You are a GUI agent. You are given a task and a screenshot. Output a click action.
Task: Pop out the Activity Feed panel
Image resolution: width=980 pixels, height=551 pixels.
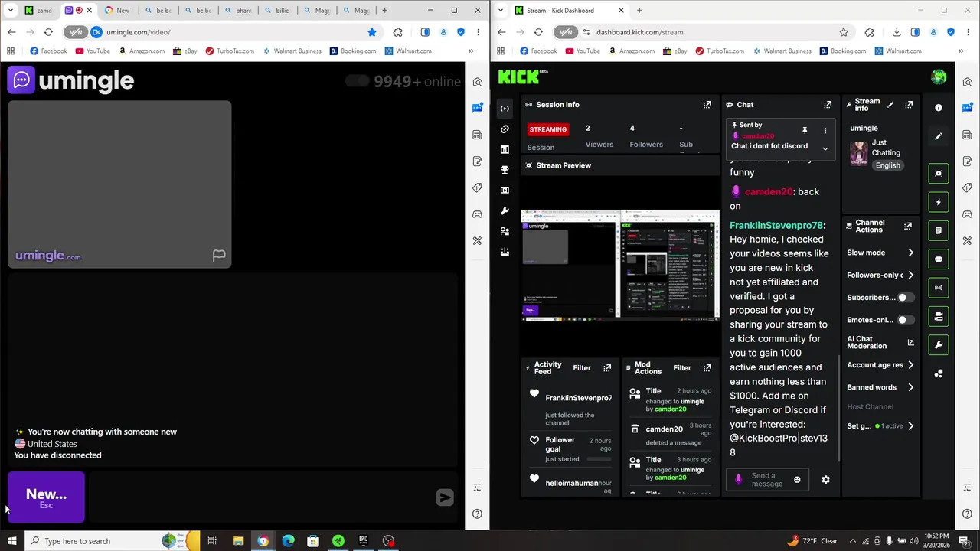coord(607,368)
